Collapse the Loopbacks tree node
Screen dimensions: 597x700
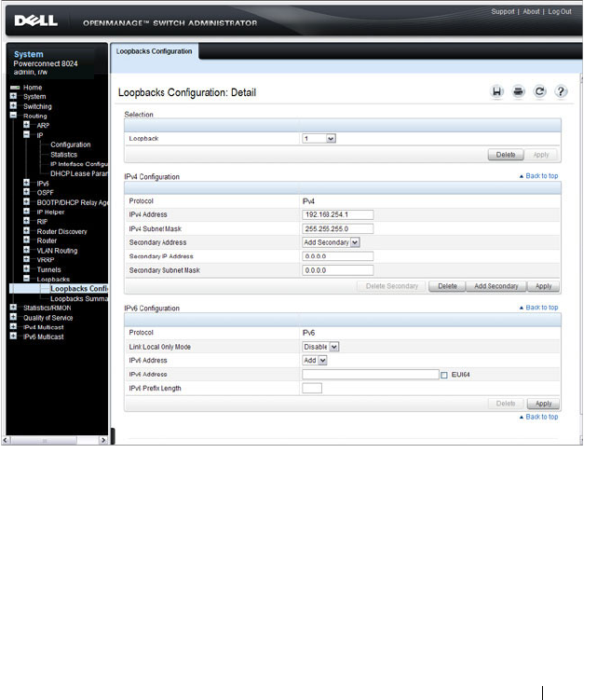click(x=27, y=279)
